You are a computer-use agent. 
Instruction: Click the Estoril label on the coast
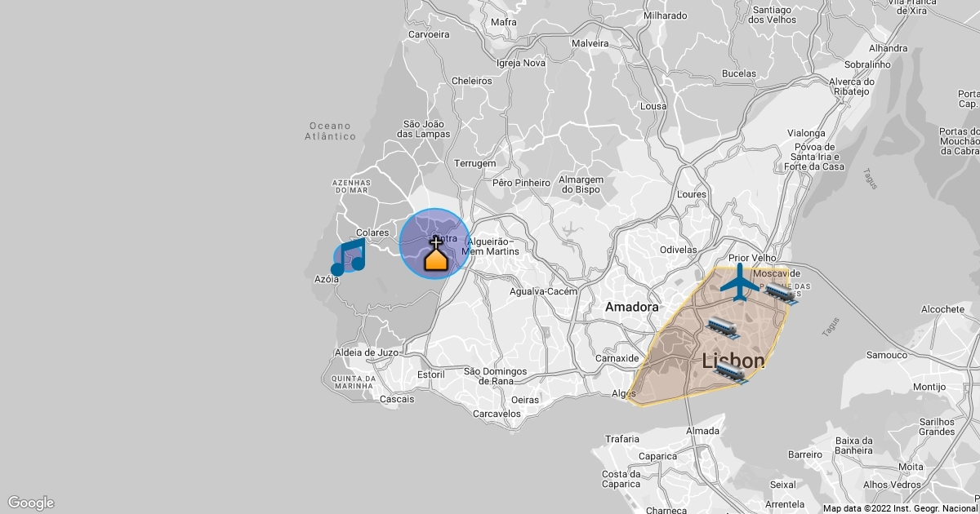(431, 375)
